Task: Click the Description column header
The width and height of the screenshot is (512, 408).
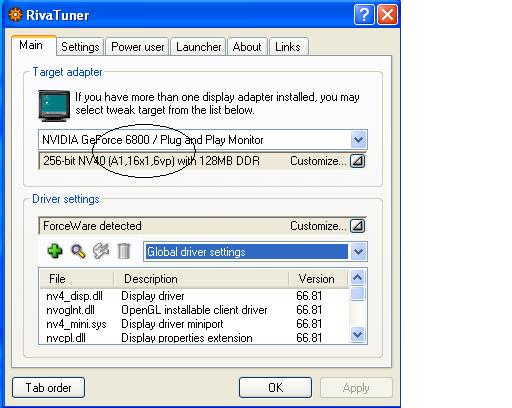Action: coord(201,279)
